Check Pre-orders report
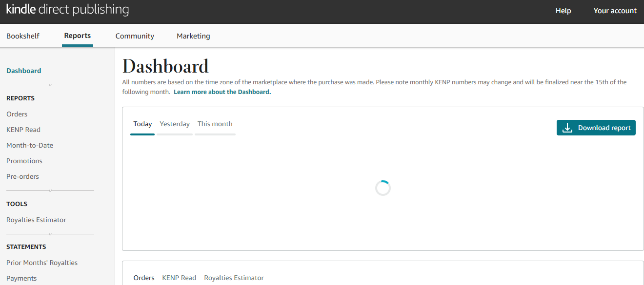Viewport: 644px width, 285px height. (22, 176)
